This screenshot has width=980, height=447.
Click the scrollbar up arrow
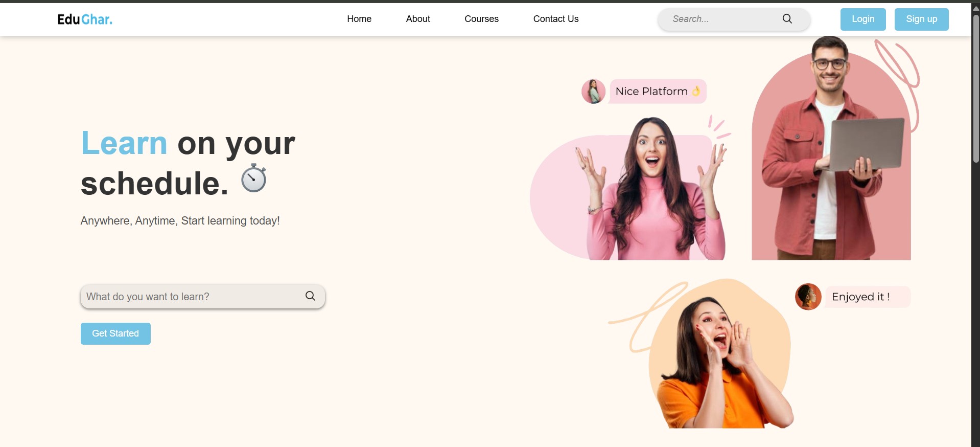[975, 8]
